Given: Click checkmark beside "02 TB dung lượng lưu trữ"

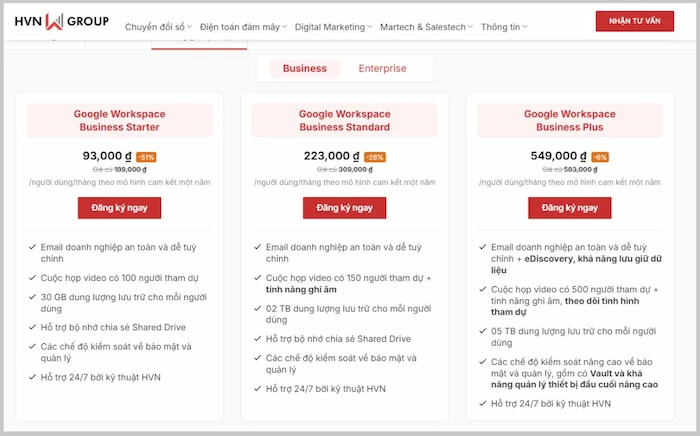Looking at the screenshot, I should [x=258, y=309].
